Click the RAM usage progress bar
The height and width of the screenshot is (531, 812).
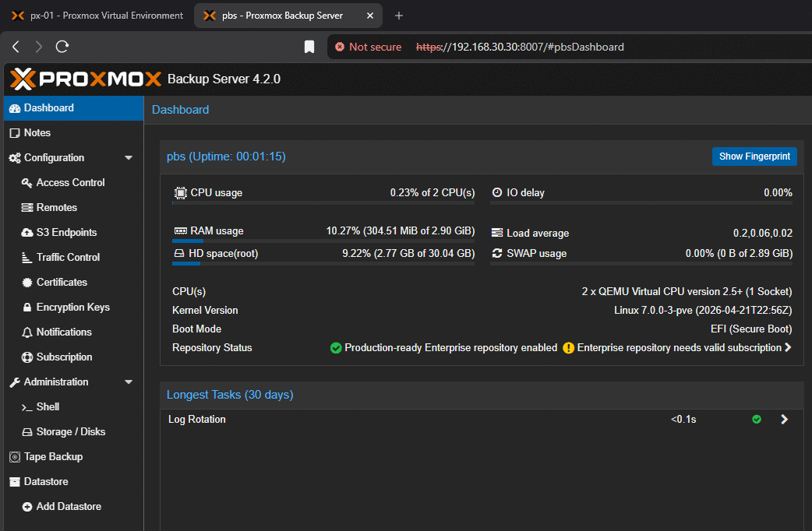click(x=323, y=241)
